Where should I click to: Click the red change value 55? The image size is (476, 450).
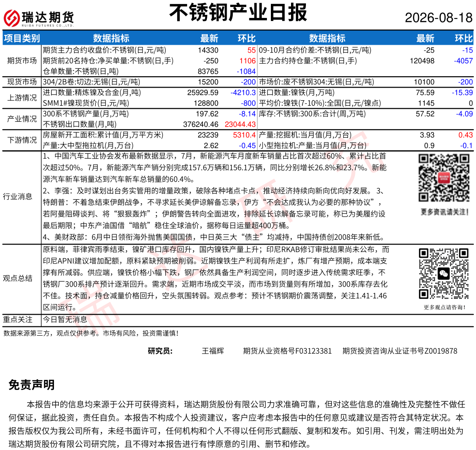tap(251, 50)
